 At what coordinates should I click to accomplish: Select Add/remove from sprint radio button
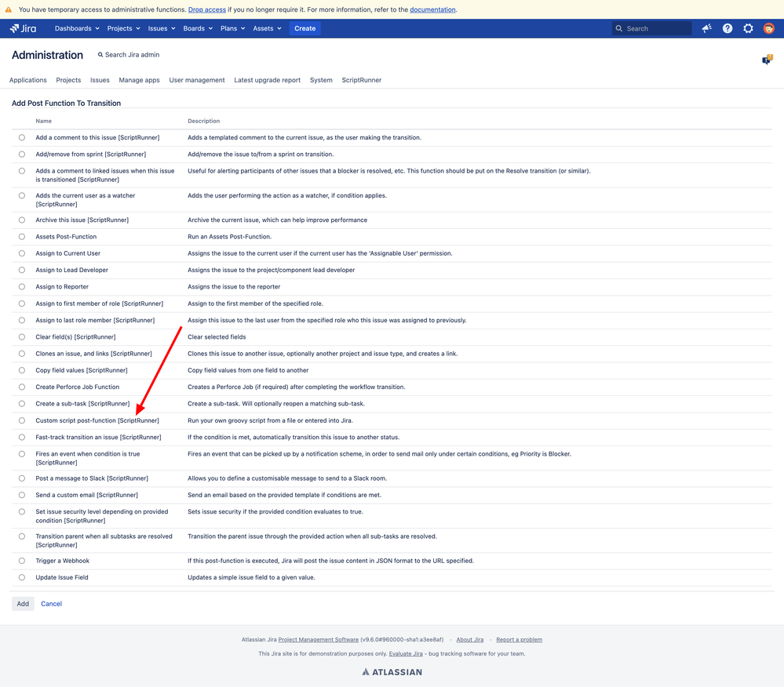[x=22, y=154]
